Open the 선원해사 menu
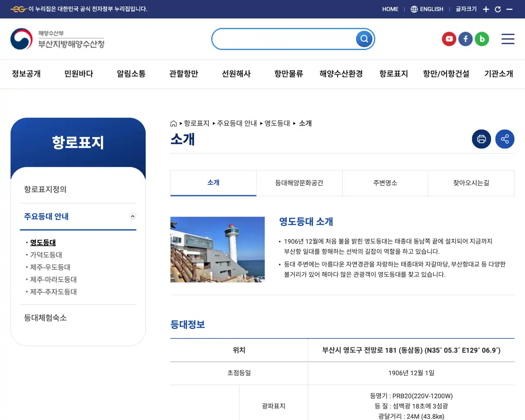 pyautogui.click(x=236, y=74)
